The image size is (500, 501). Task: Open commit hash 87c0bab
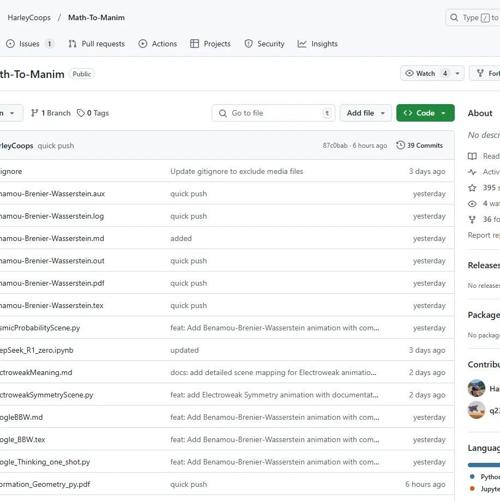pyautogui.click(x=335, y=146)
